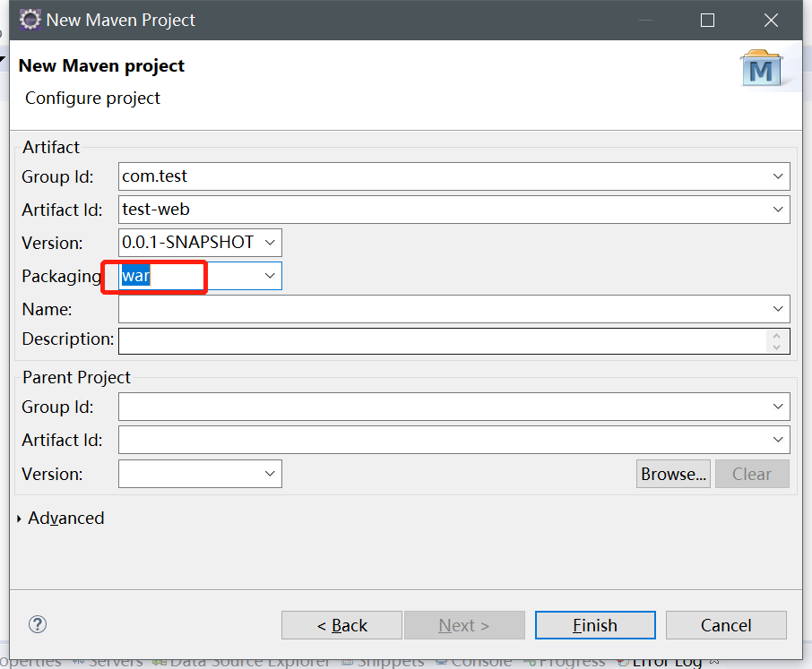
Task: Go back with the Back button
Action: (x=341, y=625)
